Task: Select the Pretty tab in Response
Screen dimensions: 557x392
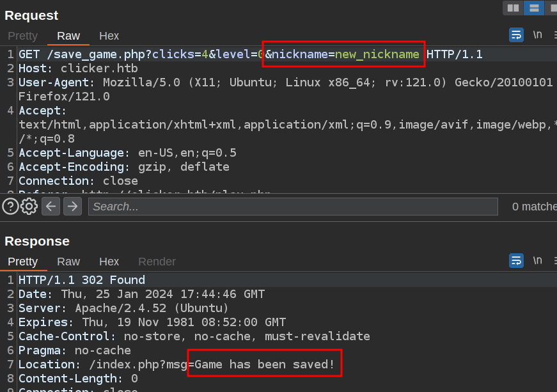Action: [23, 262]
